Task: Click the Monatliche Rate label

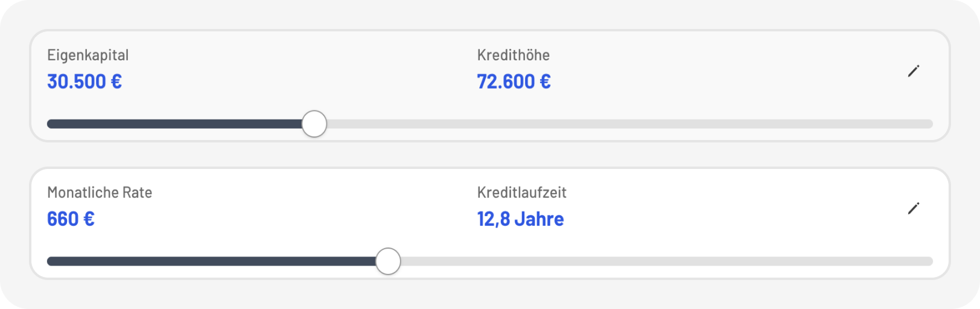Action: click(x=100, y=193)
